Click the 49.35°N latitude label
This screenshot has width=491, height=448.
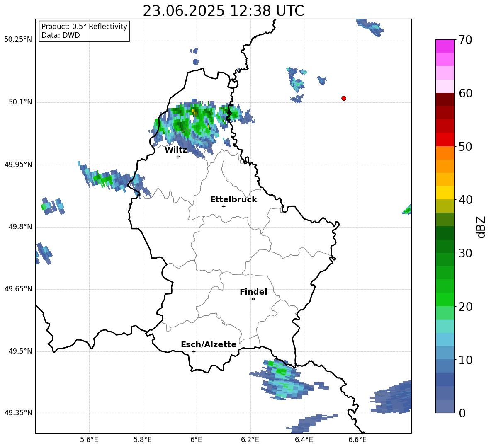18,413
